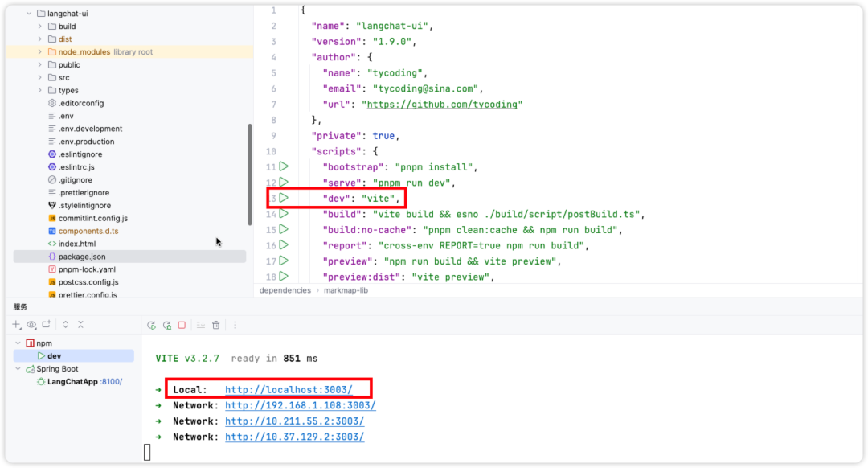Click the VITE v3.2.7 console text
This screenshot has width=868, height=468.
pyautogui.click(x=187, y=359)
